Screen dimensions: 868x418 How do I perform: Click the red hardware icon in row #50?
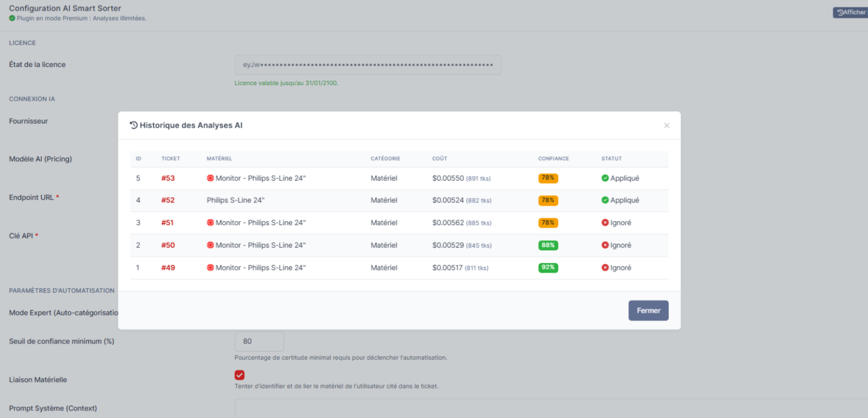click(210, 245)
